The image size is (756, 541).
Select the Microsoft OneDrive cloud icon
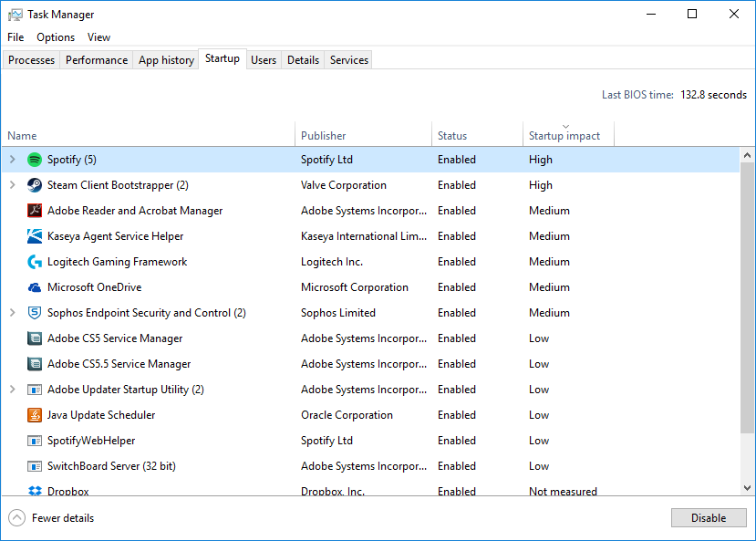click(x=34, y=286)
